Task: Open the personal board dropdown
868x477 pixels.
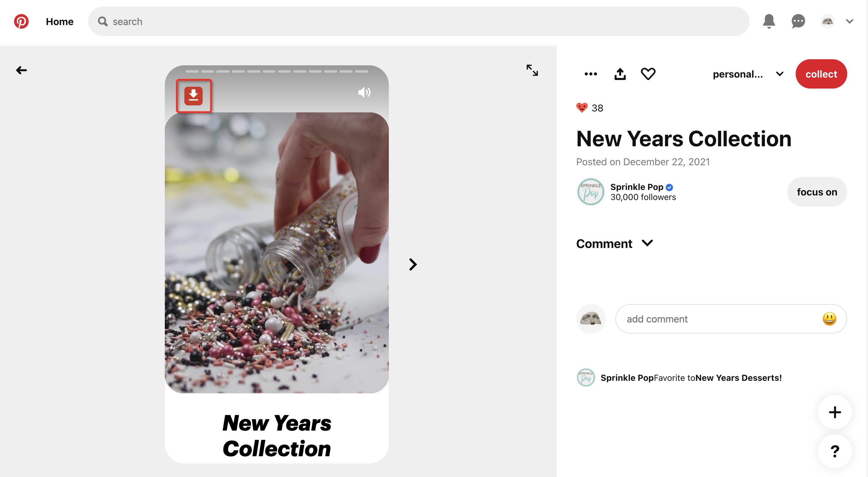Action: pos(779,73)
